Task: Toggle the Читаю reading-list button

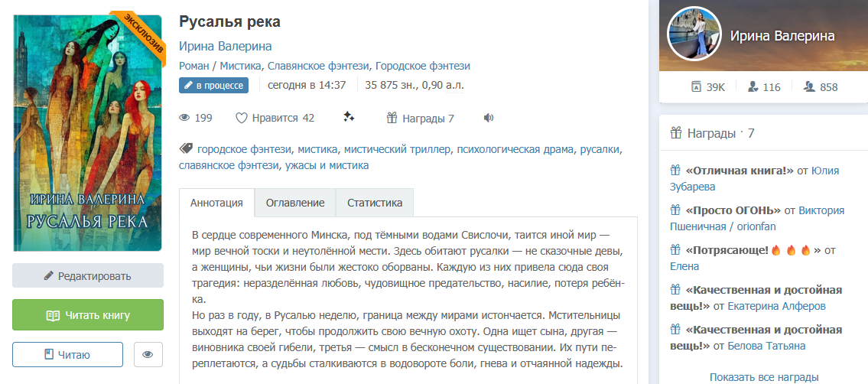Action: click(x=67, y=354)
